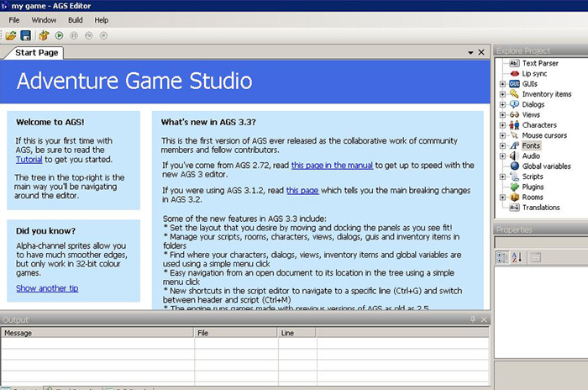
Task: Open the Build menu
Action: coord(76,20)
